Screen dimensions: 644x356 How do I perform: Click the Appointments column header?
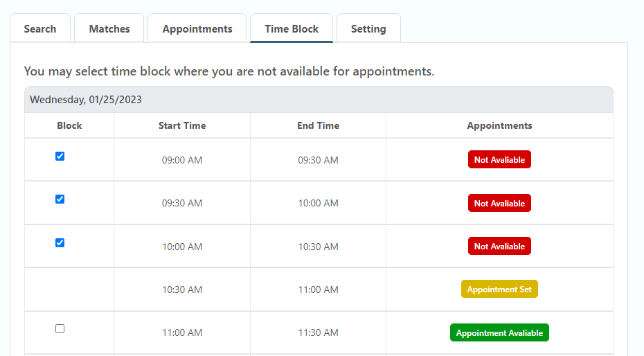499,125
